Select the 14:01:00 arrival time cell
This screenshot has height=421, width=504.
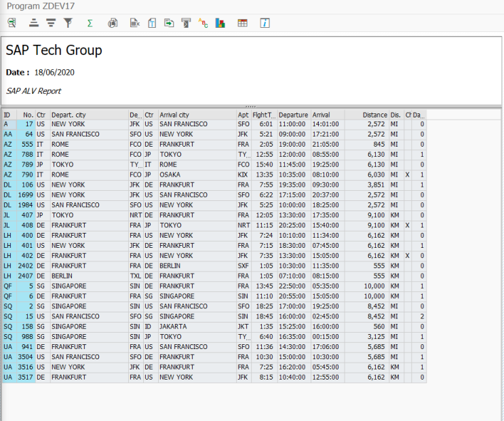pos(328,124)
